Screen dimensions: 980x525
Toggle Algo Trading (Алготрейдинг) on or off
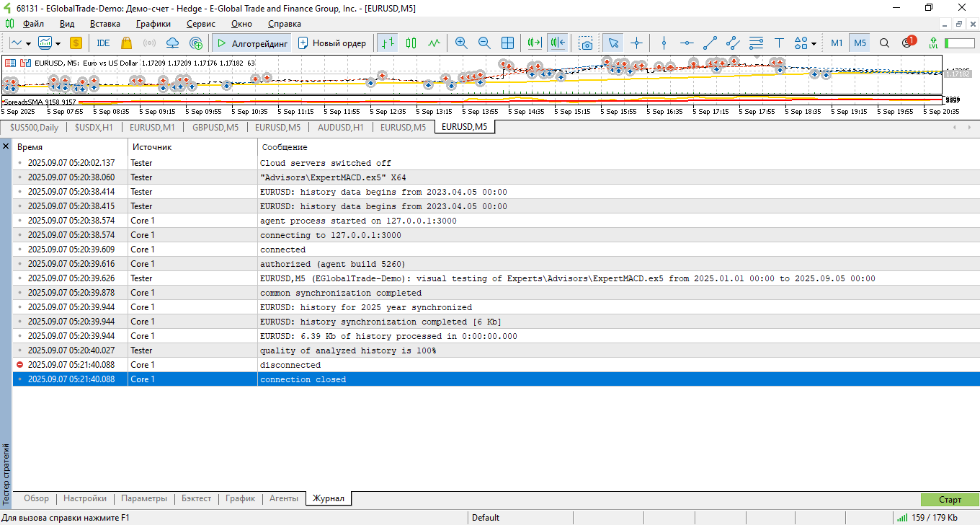point(252,43)
